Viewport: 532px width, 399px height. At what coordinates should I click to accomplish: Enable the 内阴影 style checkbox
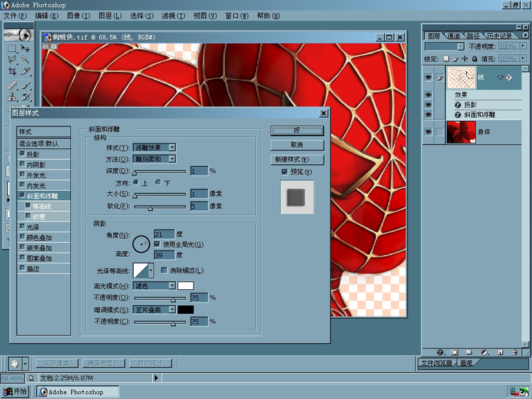click(23, 164)
